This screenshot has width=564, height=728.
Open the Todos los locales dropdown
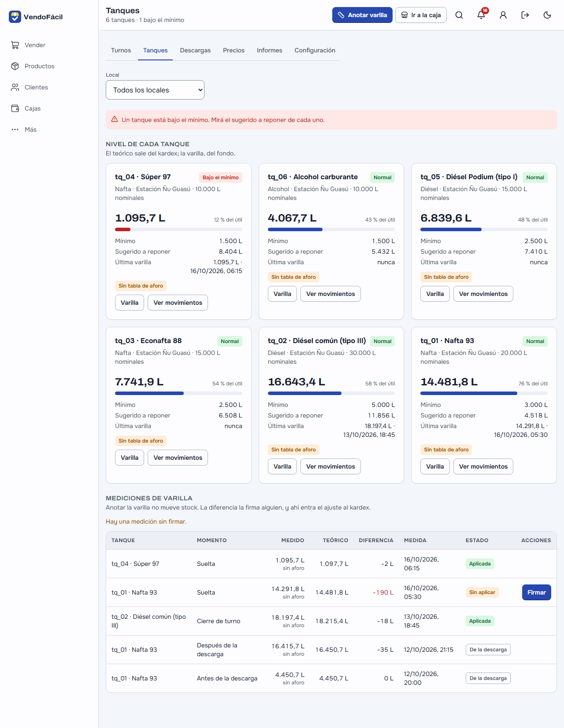[x=155, y=90]
